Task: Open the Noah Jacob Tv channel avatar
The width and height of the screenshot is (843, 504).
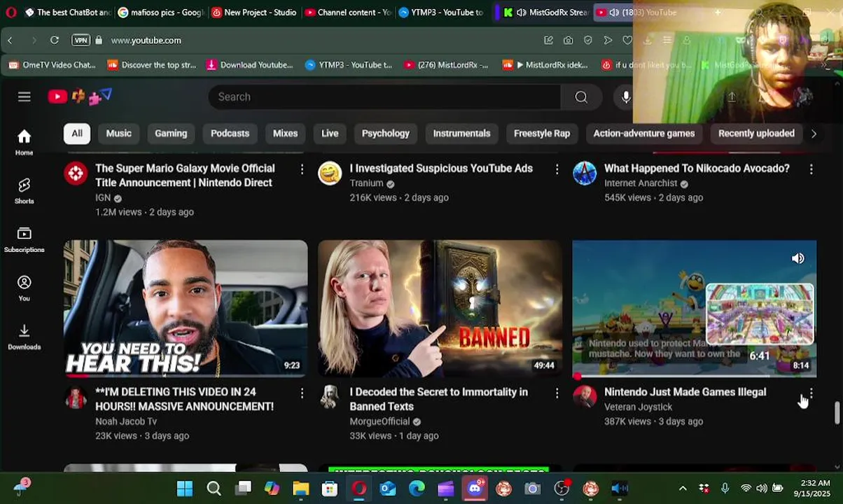Action: coord(76,397)
